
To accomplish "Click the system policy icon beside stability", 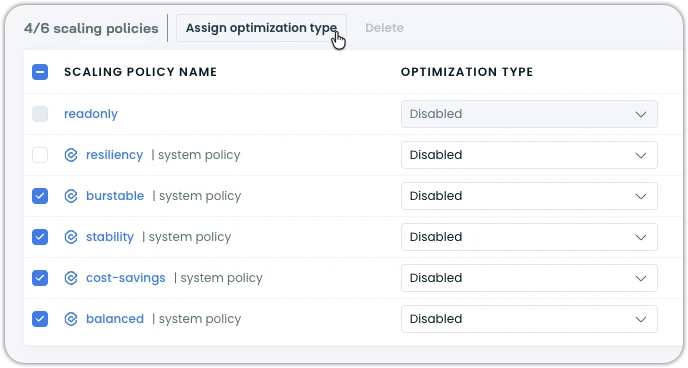I will point(71,237).
